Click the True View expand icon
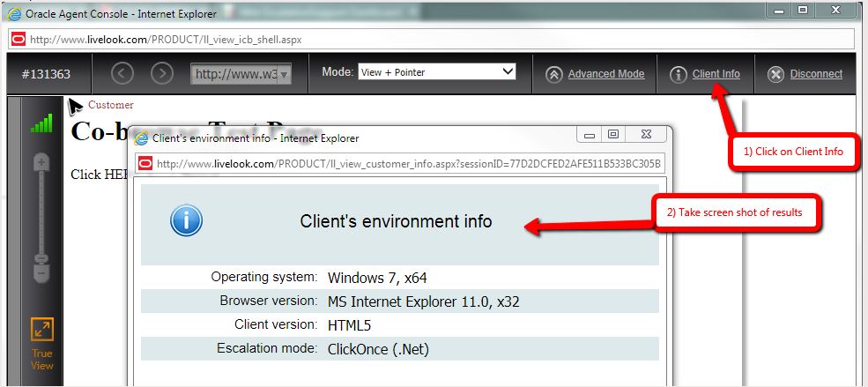 coord(42,330)
